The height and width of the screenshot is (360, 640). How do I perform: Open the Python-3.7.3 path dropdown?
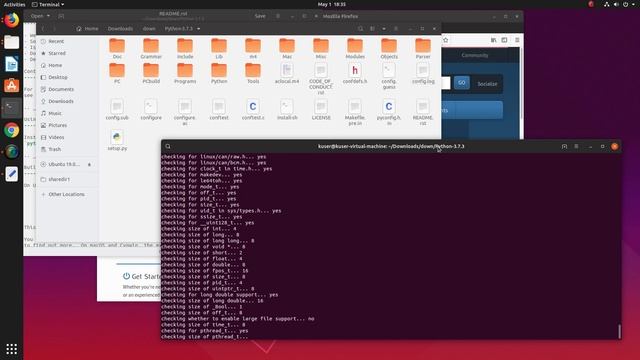coord(198,29)
